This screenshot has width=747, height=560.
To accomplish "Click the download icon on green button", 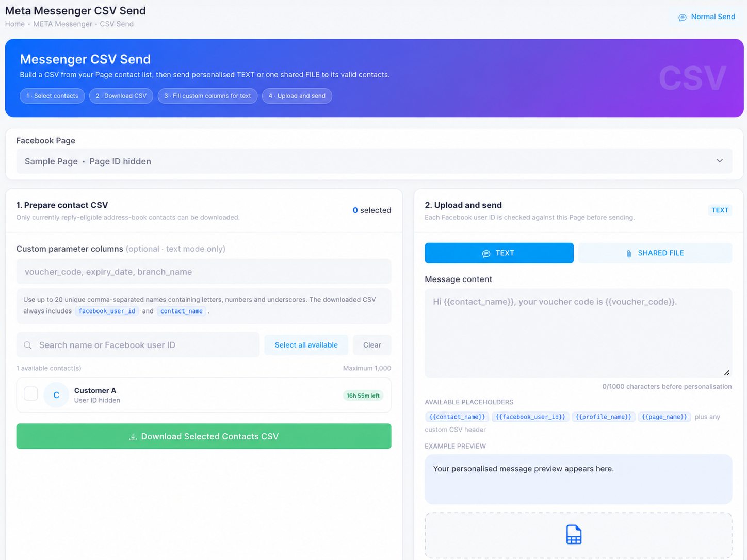I will [x=133, y=437].
